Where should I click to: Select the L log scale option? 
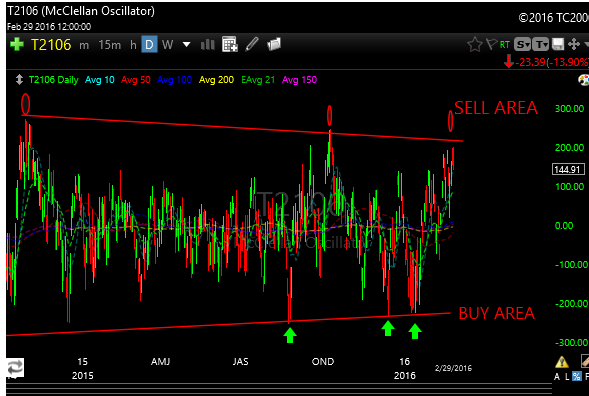point(567,376)
